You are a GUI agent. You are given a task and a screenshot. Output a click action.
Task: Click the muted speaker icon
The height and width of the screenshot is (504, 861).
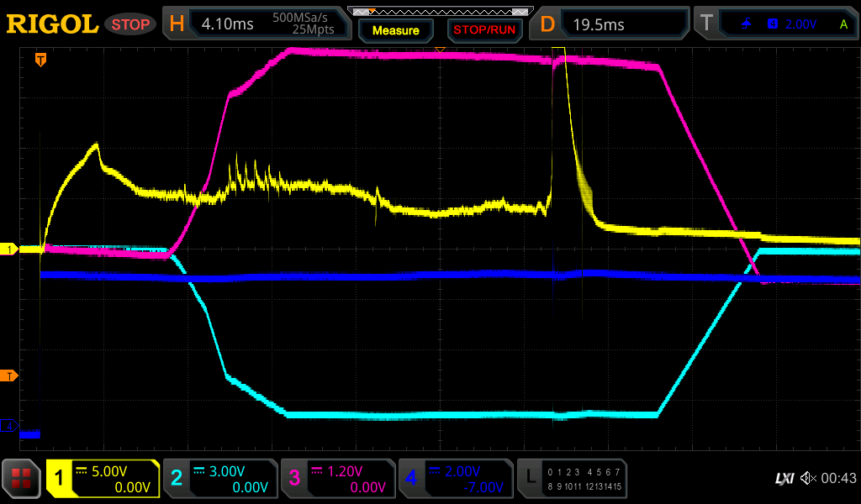[x=808, y=479]
